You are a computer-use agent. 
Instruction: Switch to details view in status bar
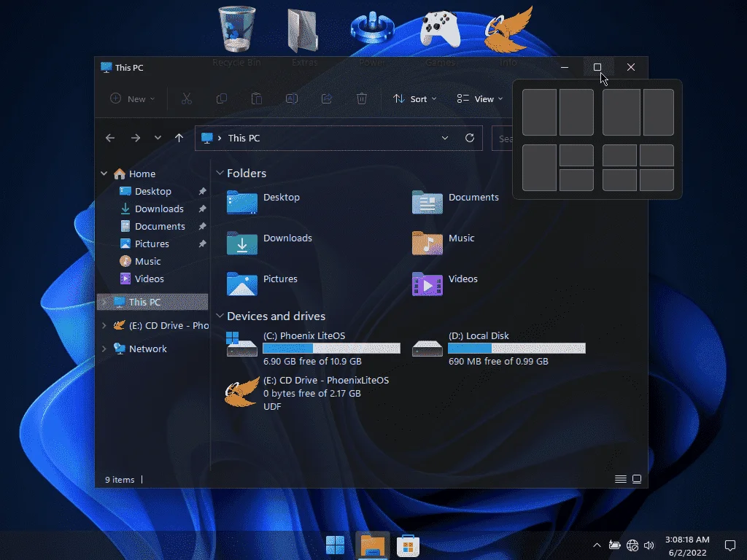tap(620, 479)
